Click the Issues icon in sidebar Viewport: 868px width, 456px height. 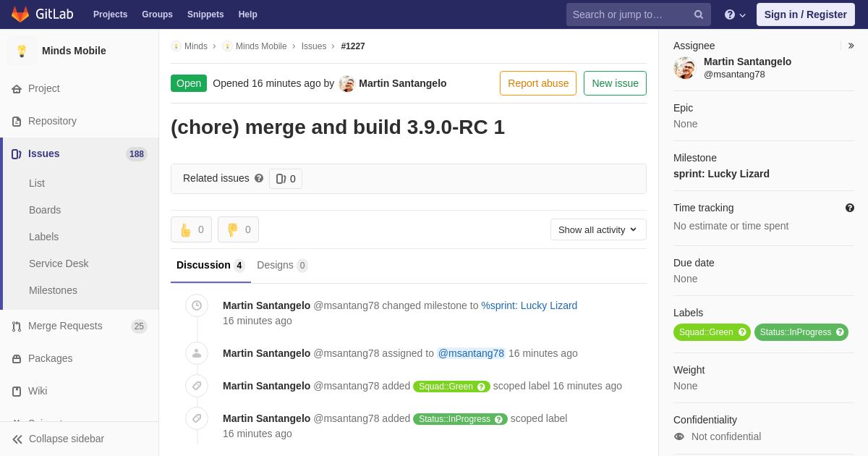(17, 154)
